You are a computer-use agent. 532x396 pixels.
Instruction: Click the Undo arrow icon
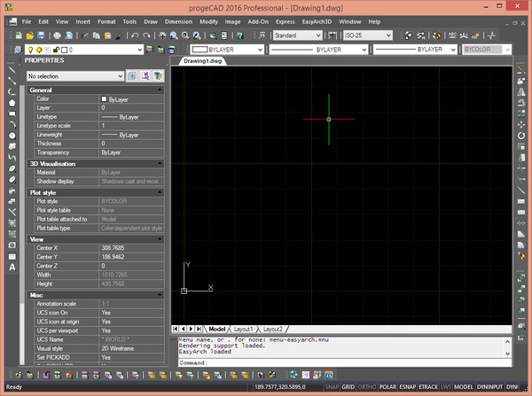(134, 35)
